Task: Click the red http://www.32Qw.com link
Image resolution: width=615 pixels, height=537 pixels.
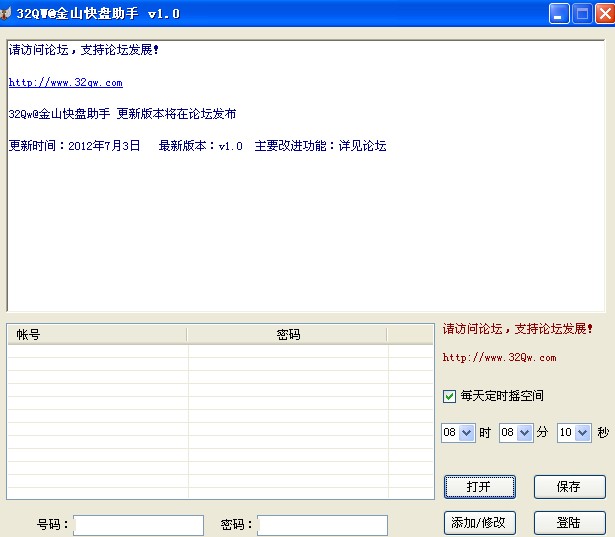Action: click(499, 357)
